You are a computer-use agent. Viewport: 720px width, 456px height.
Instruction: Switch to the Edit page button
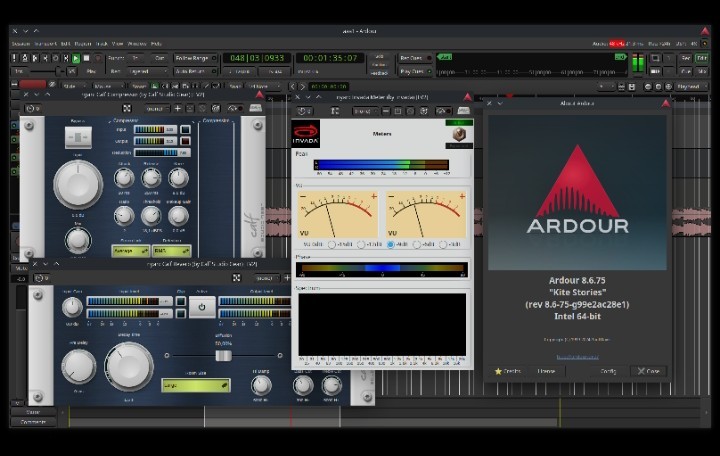(x=702, y=58)
